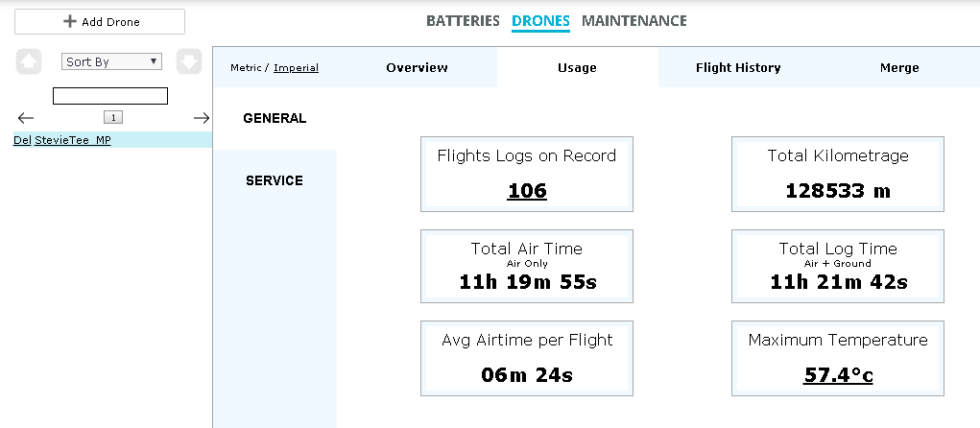The image size is (980, 428).
Task: Open the Overview tab
Action: [417, 67]
